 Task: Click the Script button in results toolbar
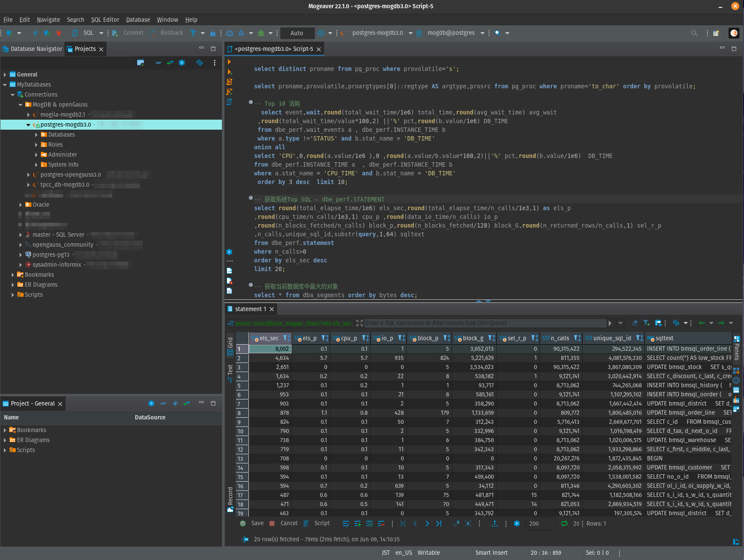point(317,523)
